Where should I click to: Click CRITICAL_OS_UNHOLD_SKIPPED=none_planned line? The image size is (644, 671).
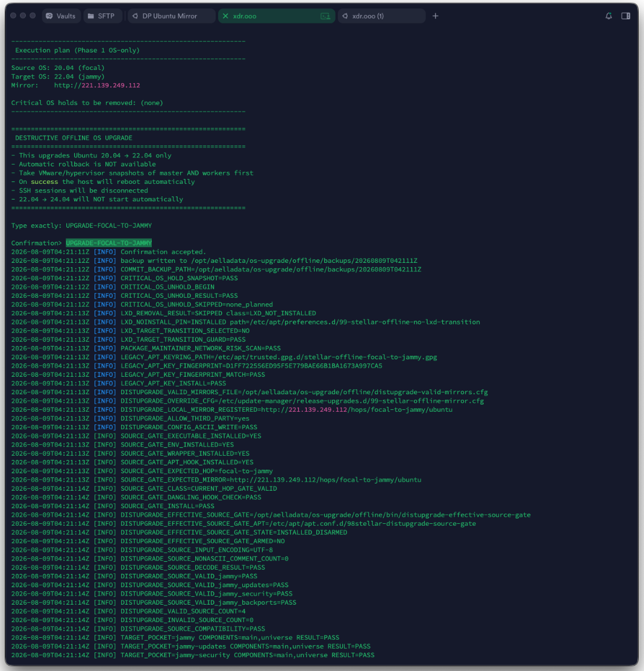tap(142, 304)
